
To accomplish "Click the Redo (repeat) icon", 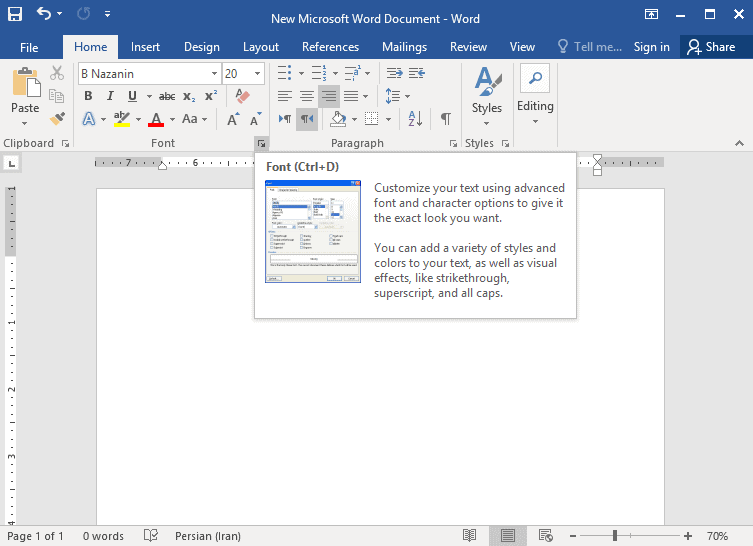I will click(84, 14).
